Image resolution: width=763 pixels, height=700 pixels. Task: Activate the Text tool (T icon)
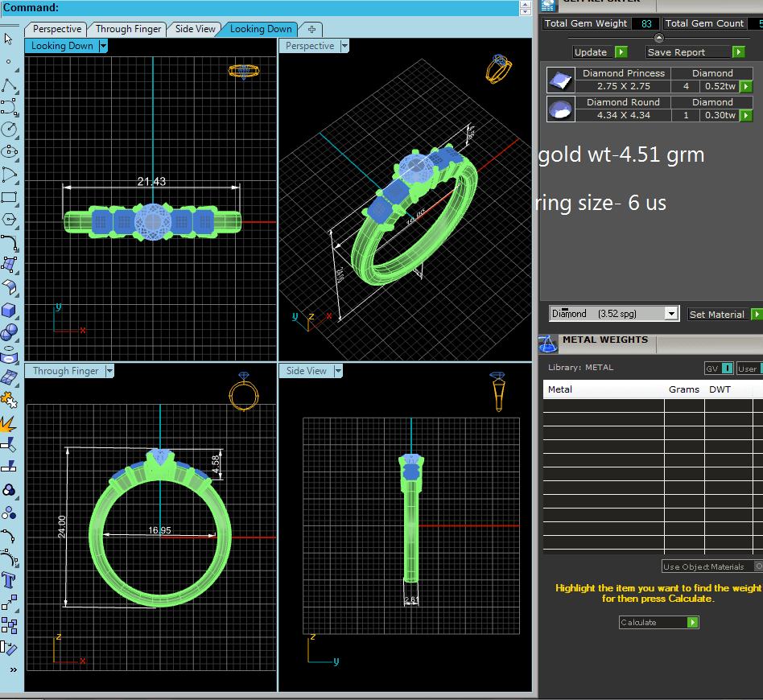click(x=9, y=580)
